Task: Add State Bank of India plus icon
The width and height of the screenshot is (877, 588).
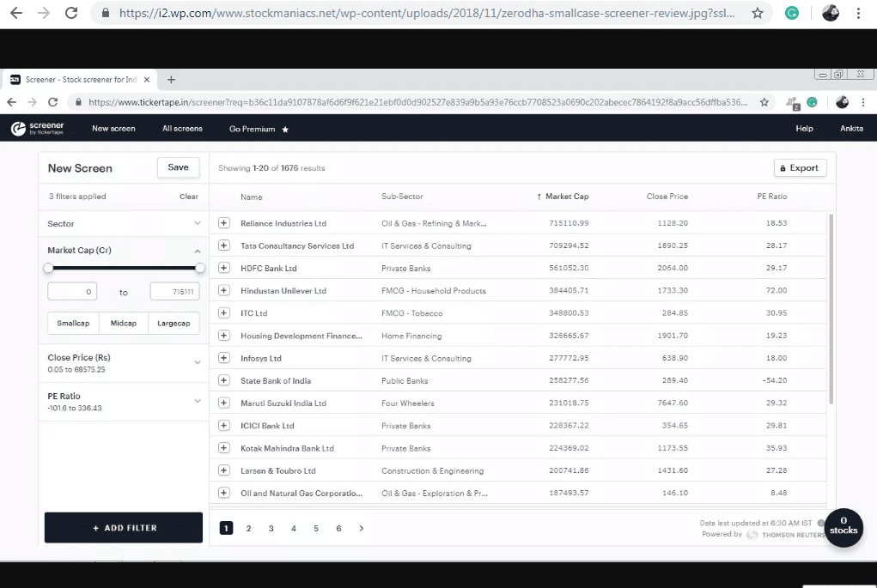Action: click(x=223, y=380)
